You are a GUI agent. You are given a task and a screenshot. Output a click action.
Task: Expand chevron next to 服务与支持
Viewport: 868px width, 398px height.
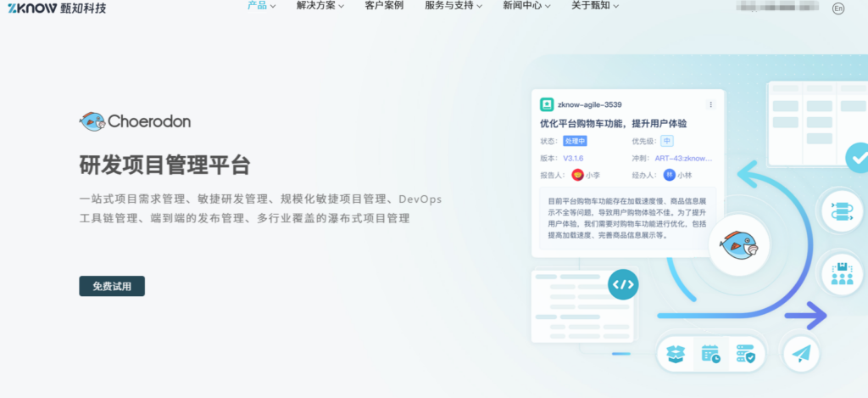pos(479,6)
